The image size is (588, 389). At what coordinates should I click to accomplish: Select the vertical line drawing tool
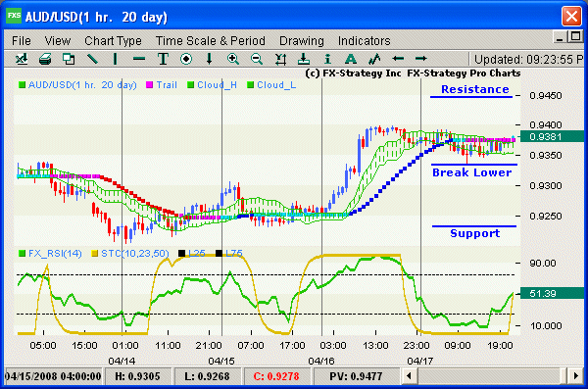pos(115,59)
